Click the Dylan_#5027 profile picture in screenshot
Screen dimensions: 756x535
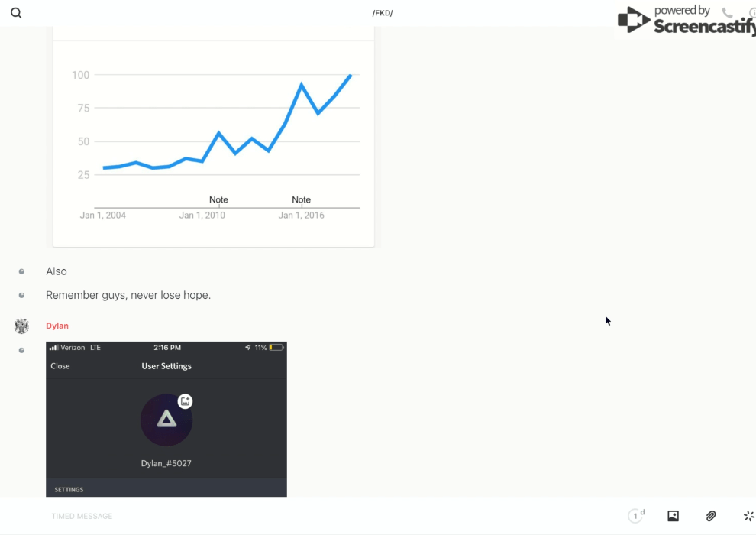click(166, 420)
